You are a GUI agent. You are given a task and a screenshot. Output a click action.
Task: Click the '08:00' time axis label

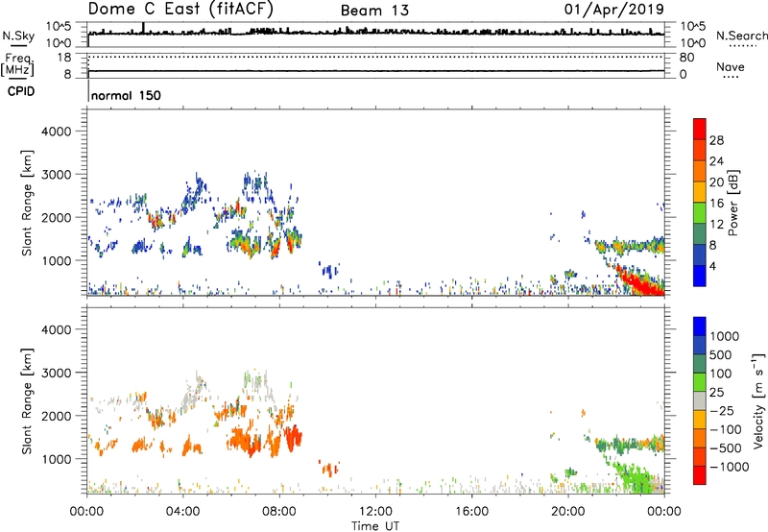coord(279,512)
